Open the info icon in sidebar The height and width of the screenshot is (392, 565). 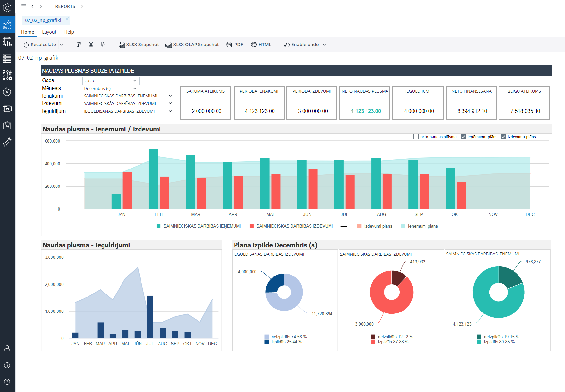7,365
